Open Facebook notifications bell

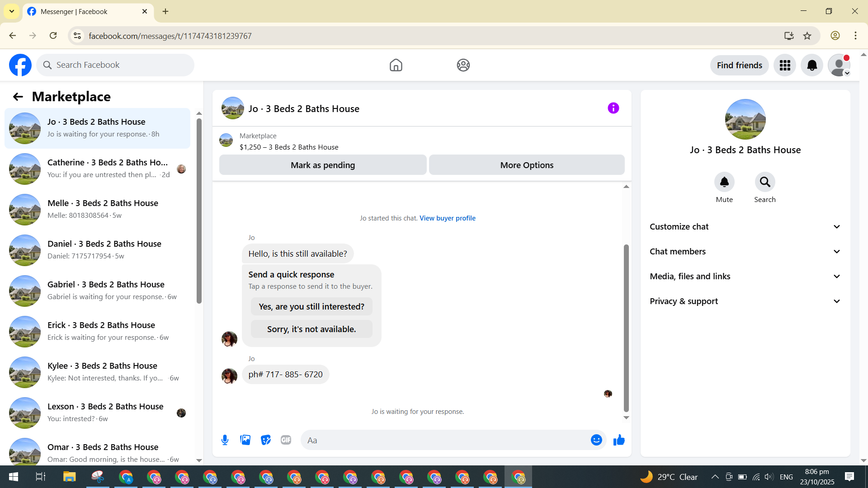coord(812,66)
